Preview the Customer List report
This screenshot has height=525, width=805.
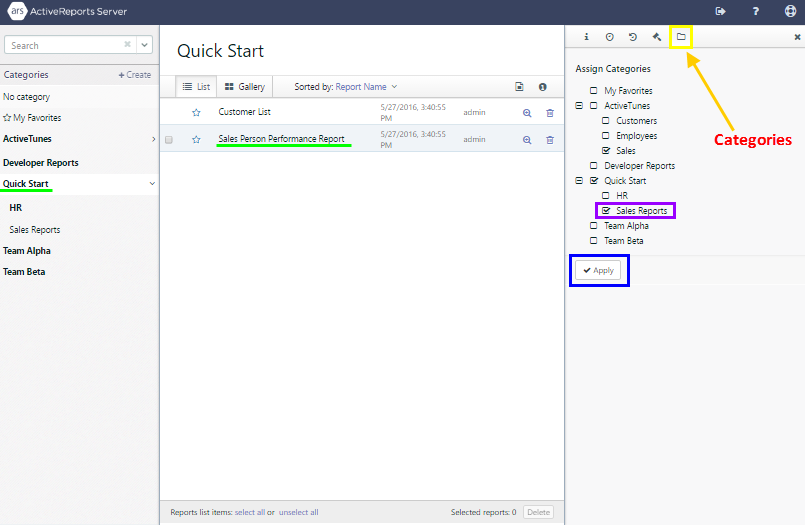click(x=527, y=113)
